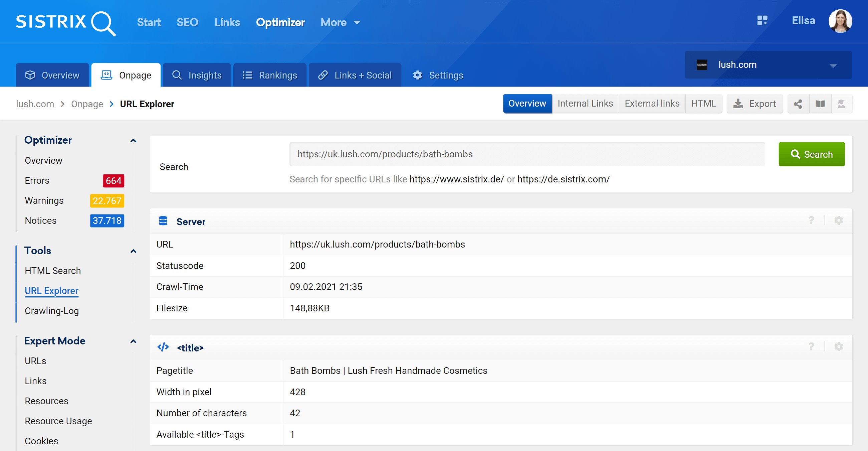Click the HTML view icon tab

[703, 104]
